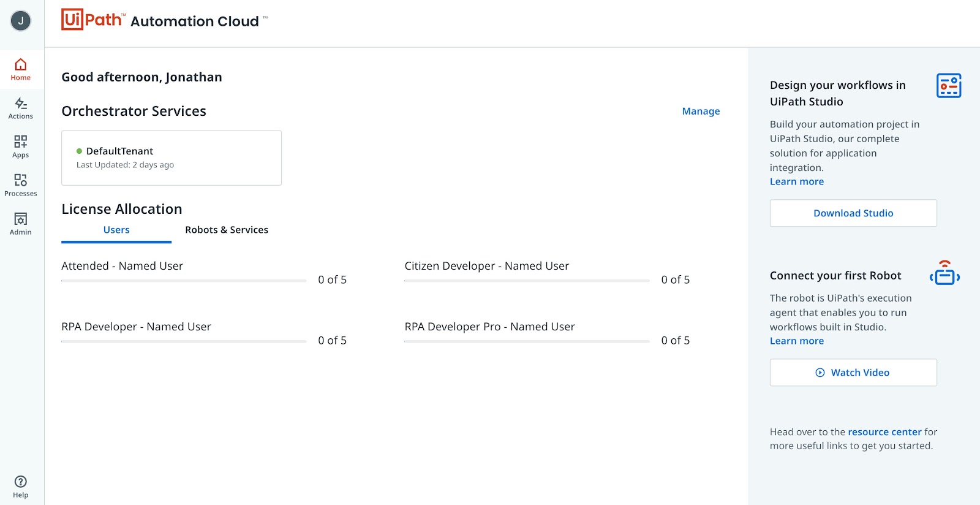This screenshot has height=505, width=980.
Task: Go to Home in sidebar
Action: pyautogui.click(x=21, y=69)
